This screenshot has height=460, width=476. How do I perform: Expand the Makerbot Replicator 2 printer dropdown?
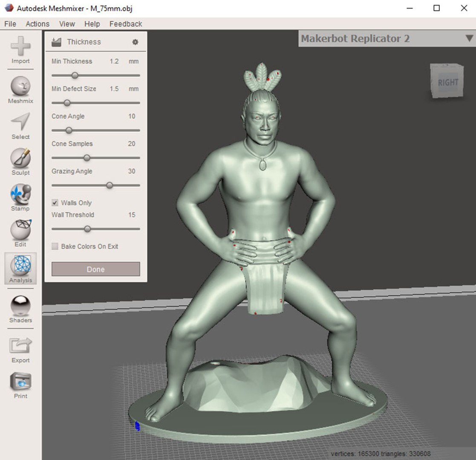pyautogui.click(x=469, y=38)
